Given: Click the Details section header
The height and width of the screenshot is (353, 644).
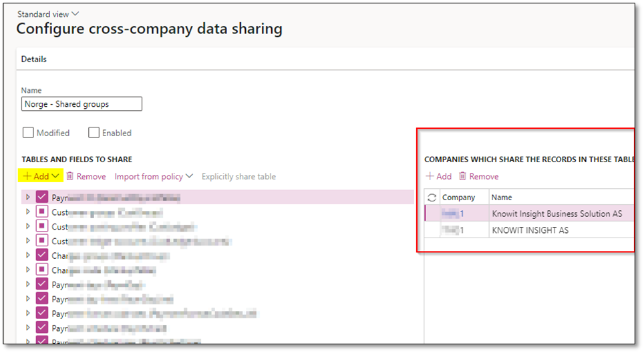Looking at the screenshot, I should (x=34, y=59).
